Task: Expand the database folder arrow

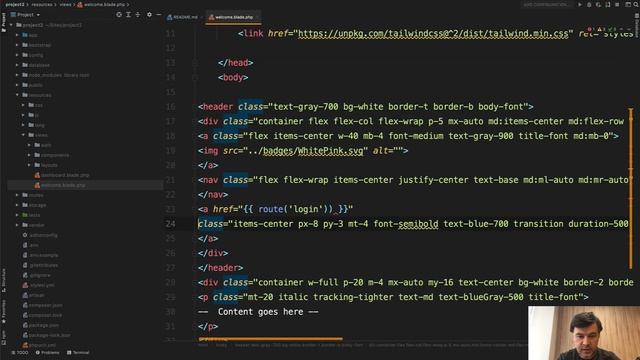Action: pyautogui.click(x=17, y=65)
